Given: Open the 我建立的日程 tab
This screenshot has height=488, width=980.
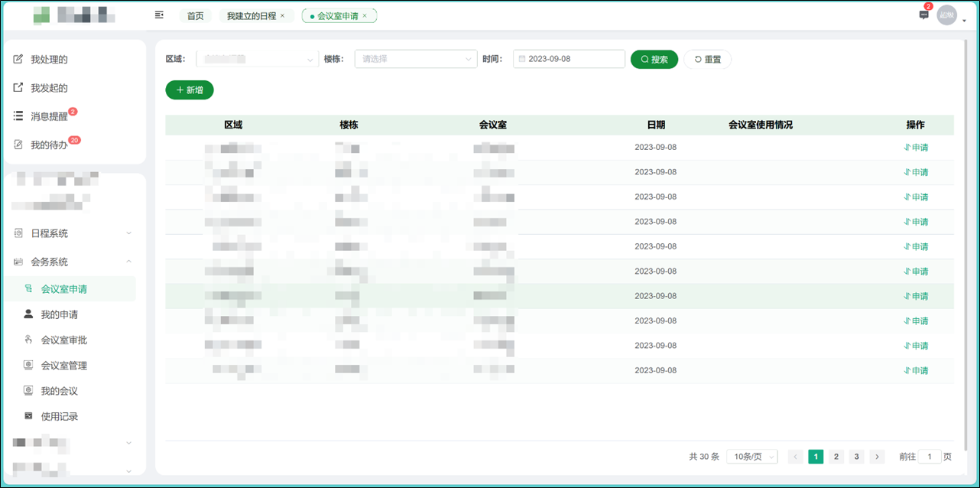Looking at the screenshot, I should 253,15.
